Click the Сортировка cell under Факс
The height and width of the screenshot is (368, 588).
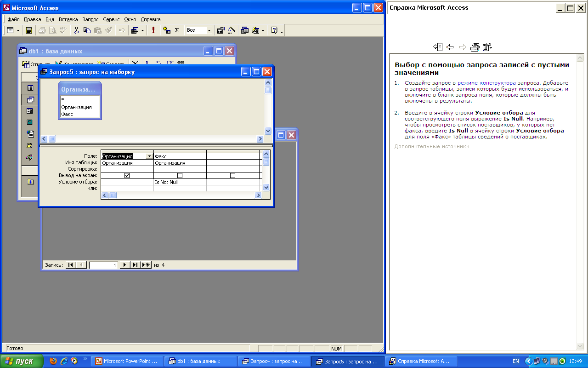[x=180, y=169]
